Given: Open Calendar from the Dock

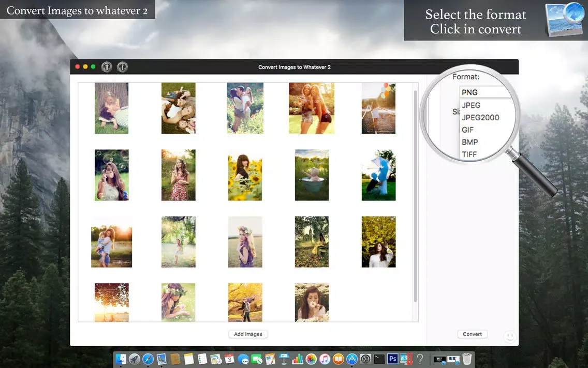Looking at the screenshot, I should 229,358.
